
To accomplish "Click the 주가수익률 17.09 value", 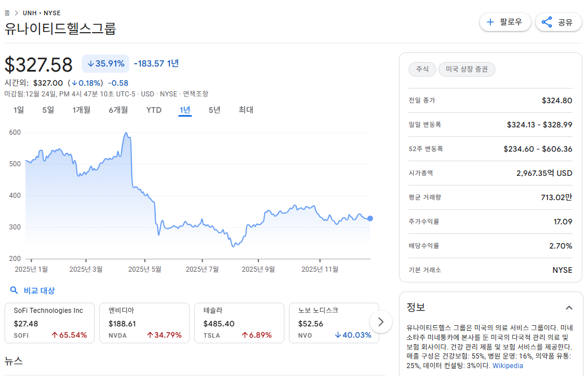I will [x=563, y=222].
